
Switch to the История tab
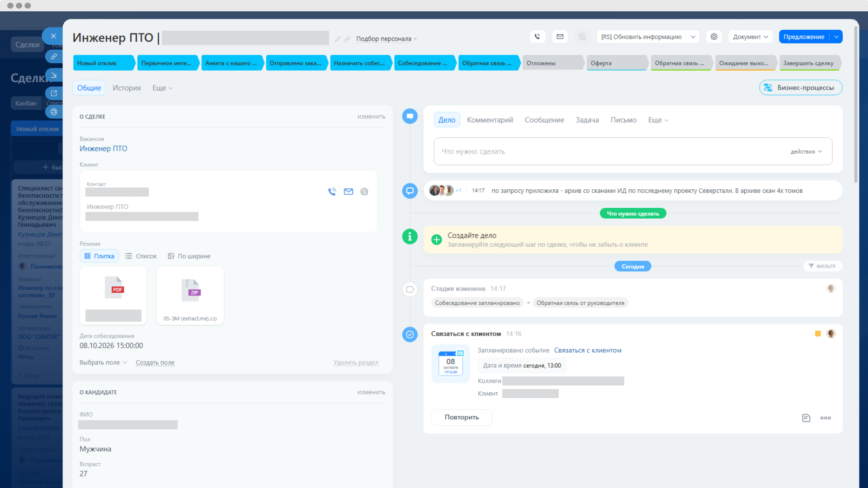[127, 88]
